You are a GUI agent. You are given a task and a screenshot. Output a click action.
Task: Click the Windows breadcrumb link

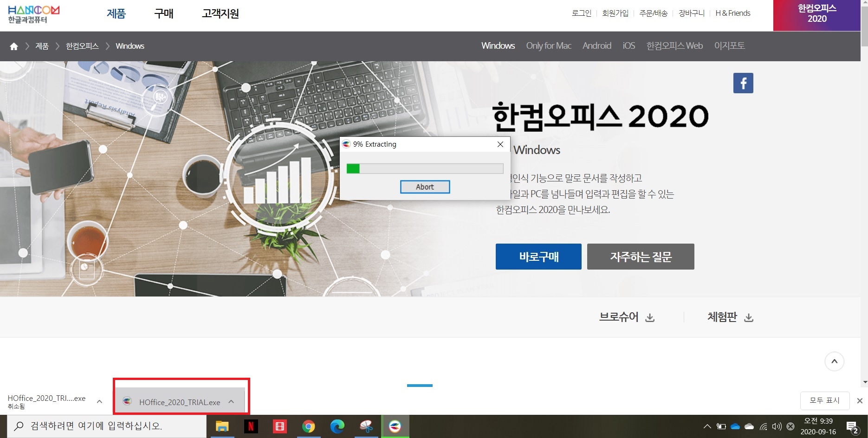[130, 46]
